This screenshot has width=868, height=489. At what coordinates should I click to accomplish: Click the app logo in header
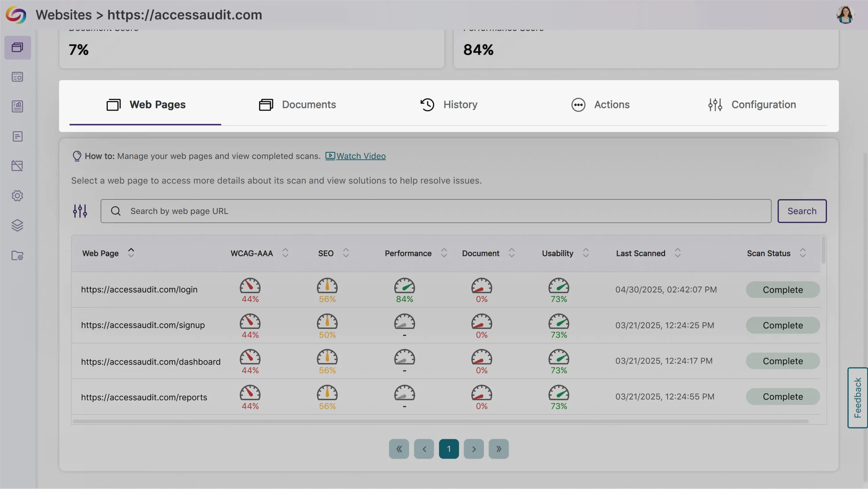[x=16, y=15]
